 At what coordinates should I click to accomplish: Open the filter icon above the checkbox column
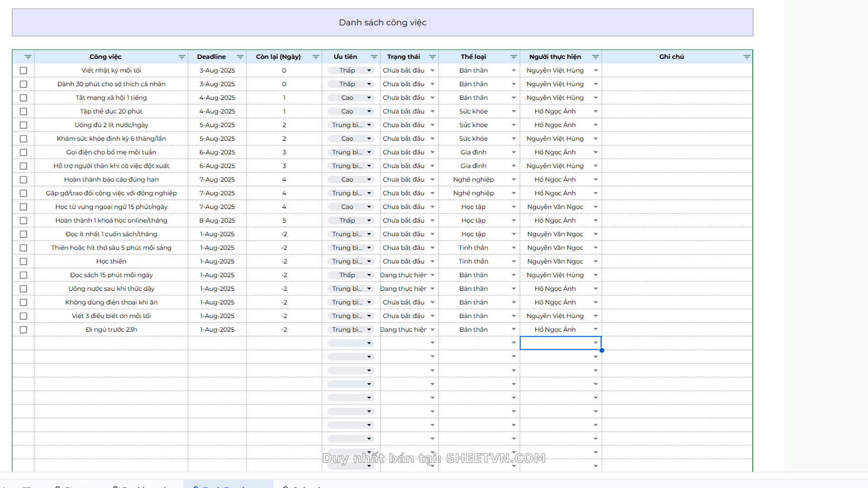[28, 57]
